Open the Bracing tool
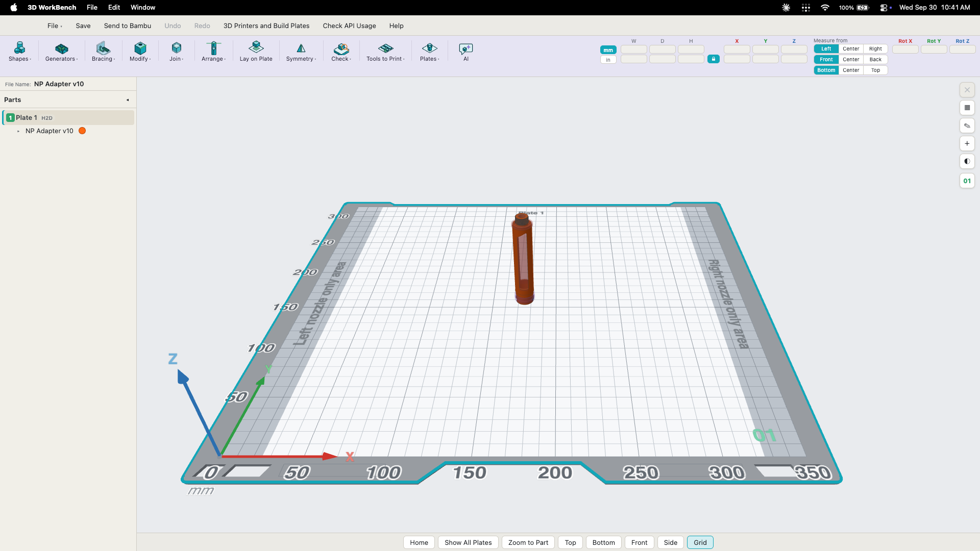The image size is (980, 551). [103, 52]
